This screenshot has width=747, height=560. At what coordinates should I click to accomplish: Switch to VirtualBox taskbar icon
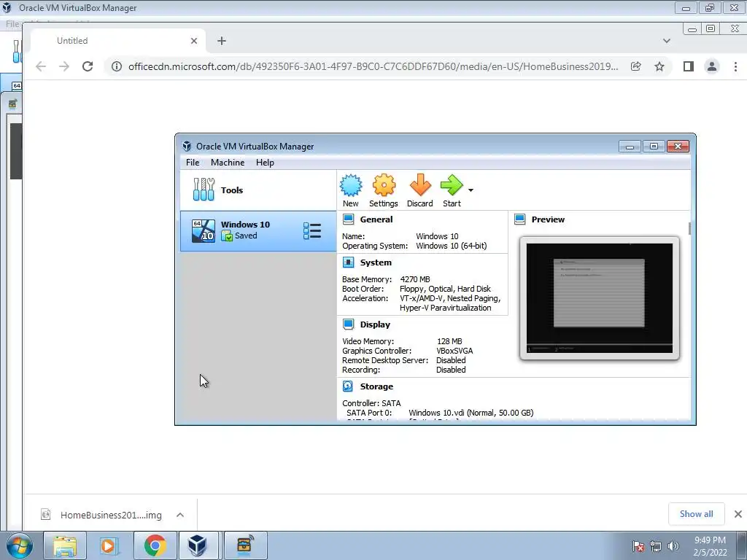click(198, 545)
